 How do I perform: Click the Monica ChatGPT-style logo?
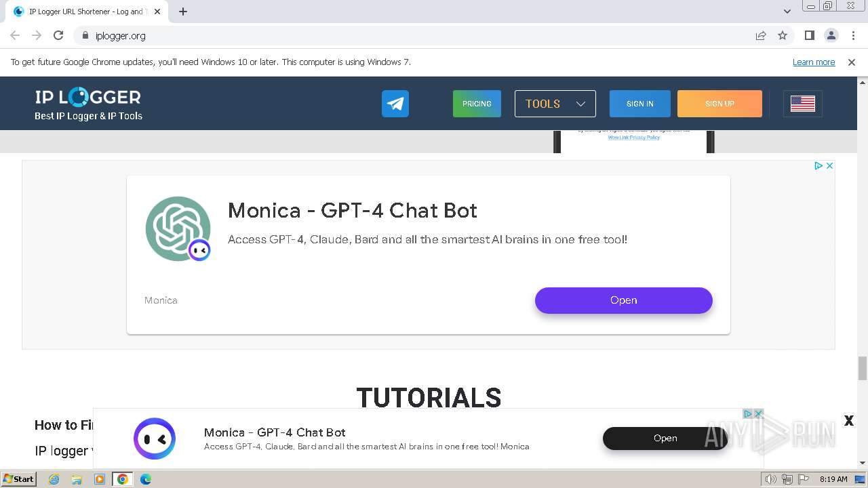point(178,229)
